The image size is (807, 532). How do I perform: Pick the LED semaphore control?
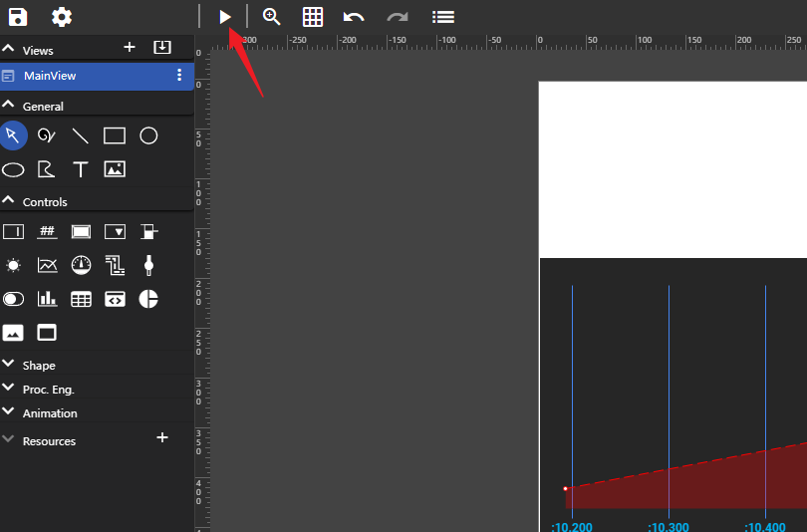[13, 265]
